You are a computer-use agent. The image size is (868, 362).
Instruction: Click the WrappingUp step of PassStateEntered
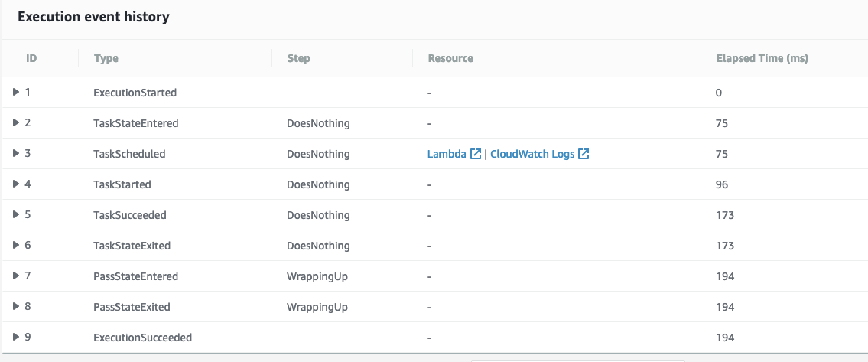pos(317,276)
